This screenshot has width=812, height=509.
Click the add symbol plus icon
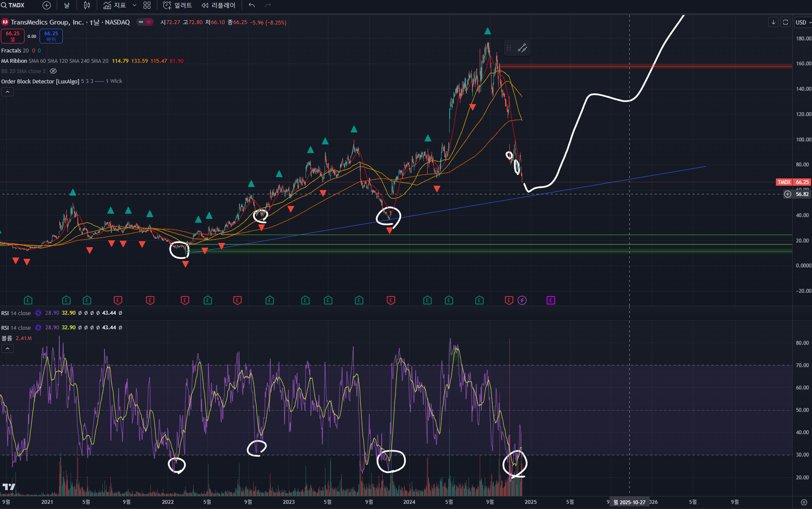[46, 5]
